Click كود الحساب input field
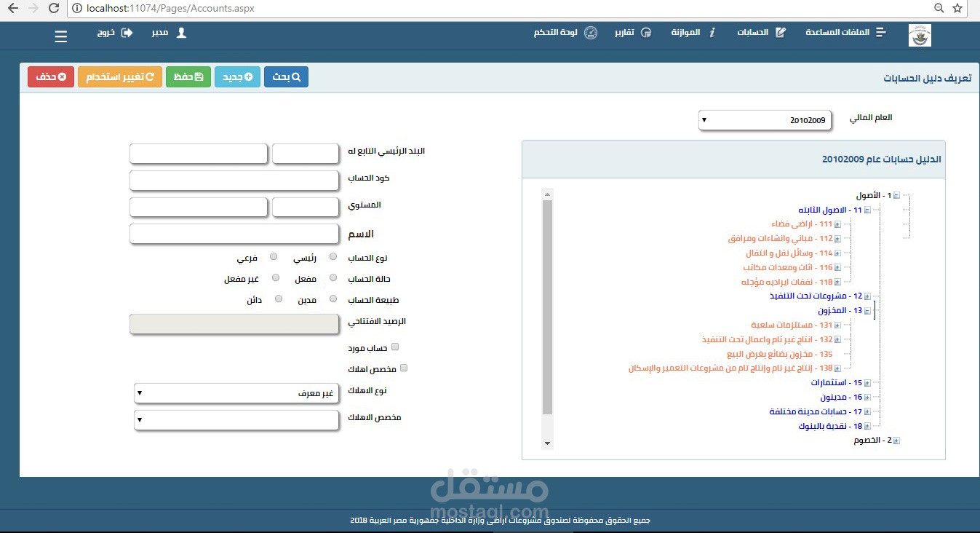This screenshot has height=533, width=980. pyautogui.click(x=234, y=180)
